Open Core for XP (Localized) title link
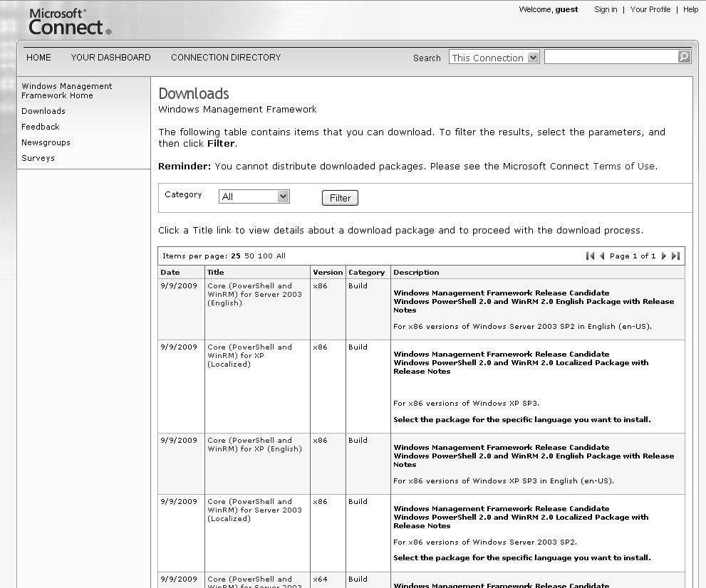706x588 pixels. (x=249, y=355)
